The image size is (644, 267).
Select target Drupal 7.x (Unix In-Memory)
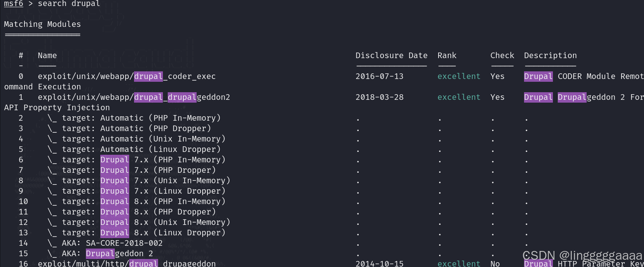point(139,181)
